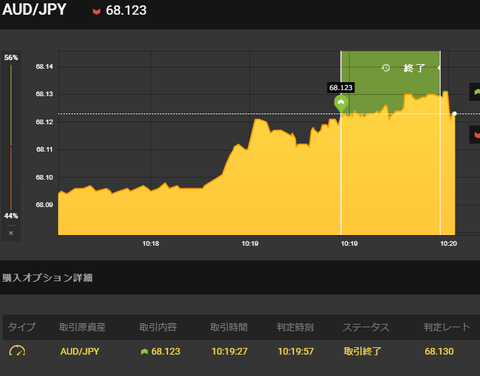480x376 pixels.
Task: Click the 取引内容 column header
Action: (158, 327)
